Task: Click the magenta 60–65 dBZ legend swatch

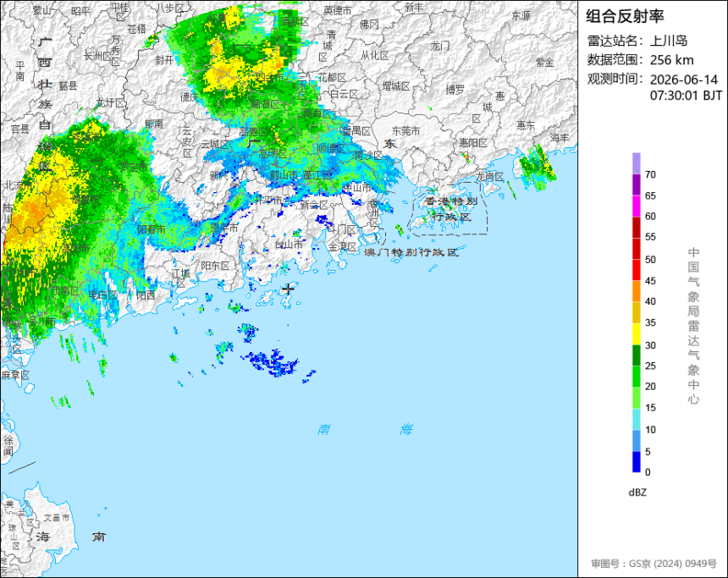Action: (x=636, y=206)
